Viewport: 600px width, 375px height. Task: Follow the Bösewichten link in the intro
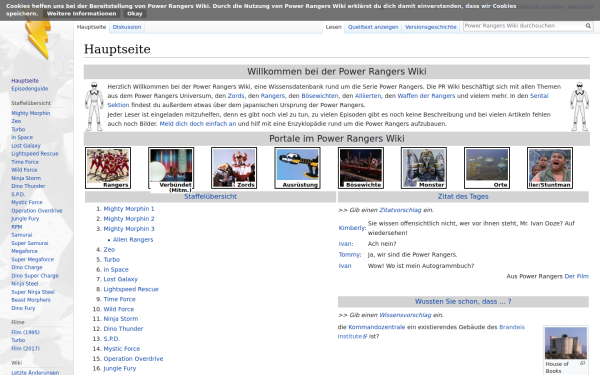(320, 96)
